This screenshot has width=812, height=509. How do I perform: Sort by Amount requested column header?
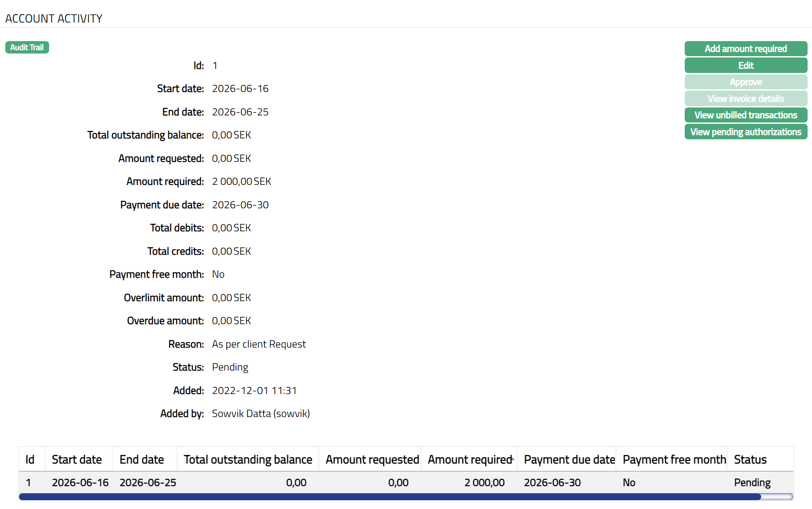pyautogui.click(x=372, y=459)
